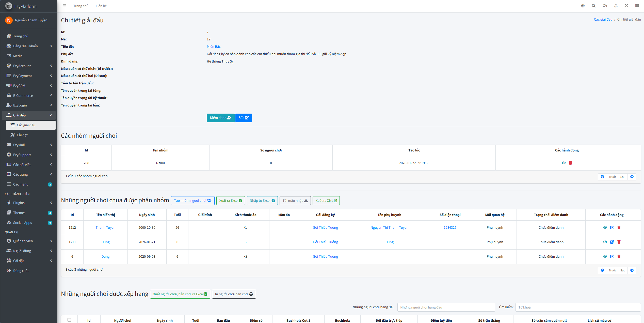Open the chat messages icon in header
This screenshot has width=644, height=323.
605,6
